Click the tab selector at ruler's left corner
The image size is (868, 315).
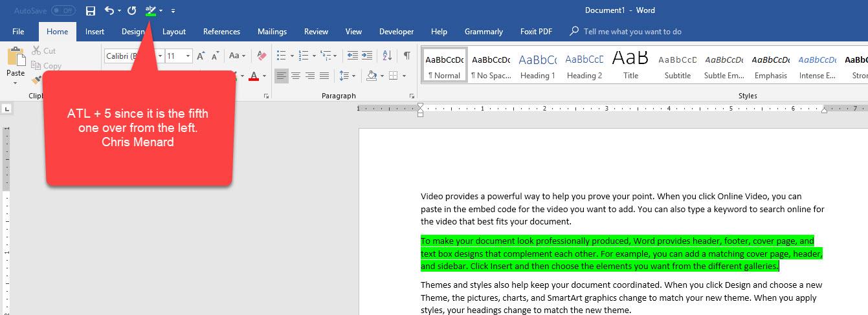6,109
